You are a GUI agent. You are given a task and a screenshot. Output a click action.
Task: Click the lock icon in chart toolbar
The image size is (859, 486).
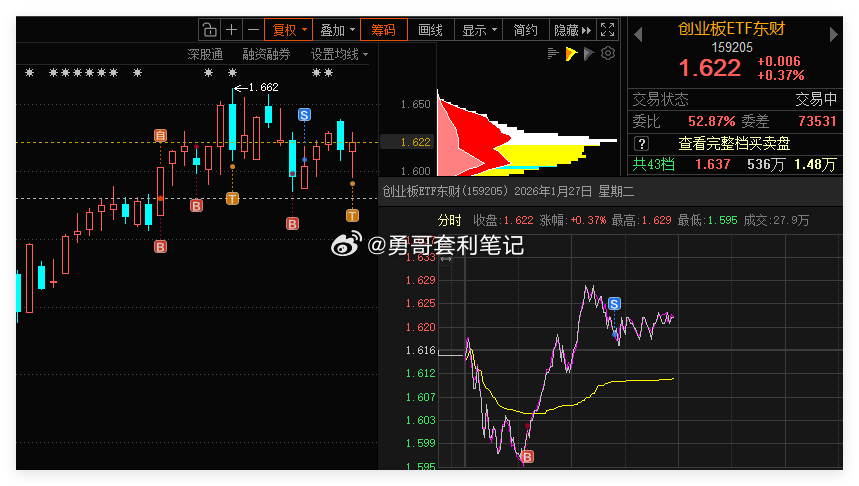click(x=209, y=30)
